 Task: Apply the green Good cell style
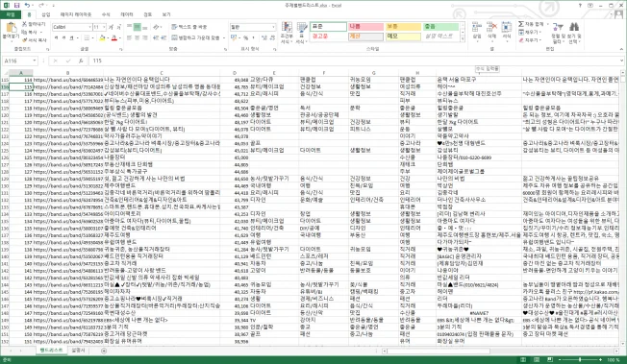tap(441, 27)
